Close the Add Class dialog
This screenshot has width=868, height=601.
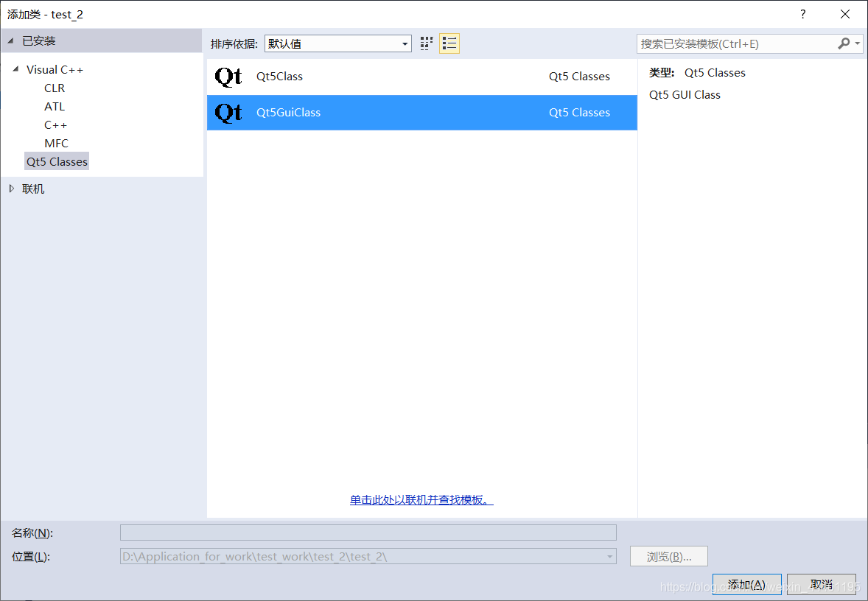(844, 15)
